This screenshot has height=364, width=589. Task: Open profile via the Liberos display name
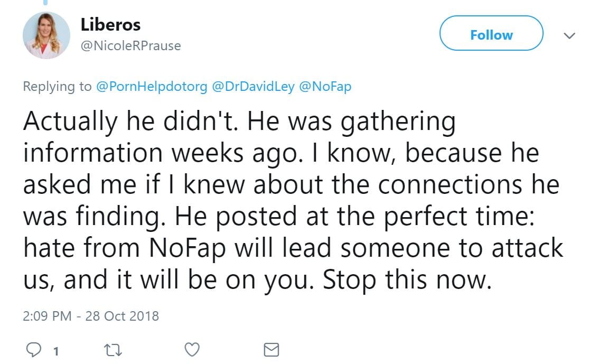click(x=110, y=24)
